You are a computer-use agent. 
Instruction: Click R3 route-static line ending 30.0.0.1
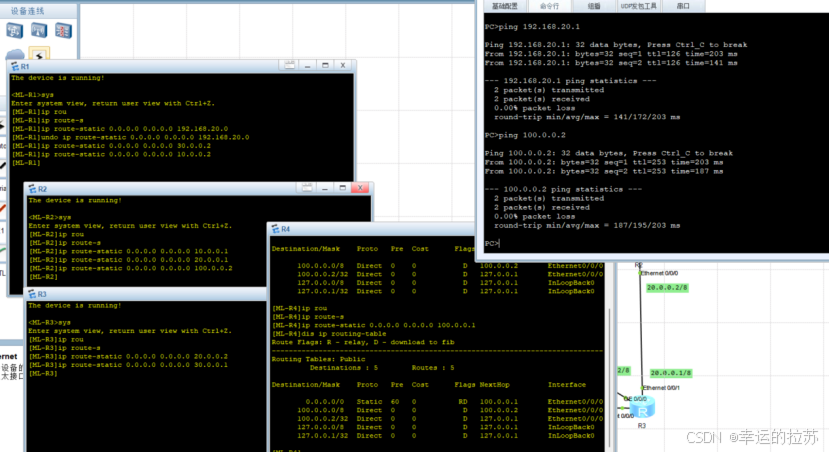pyautogui.click(x=128, y=365)
